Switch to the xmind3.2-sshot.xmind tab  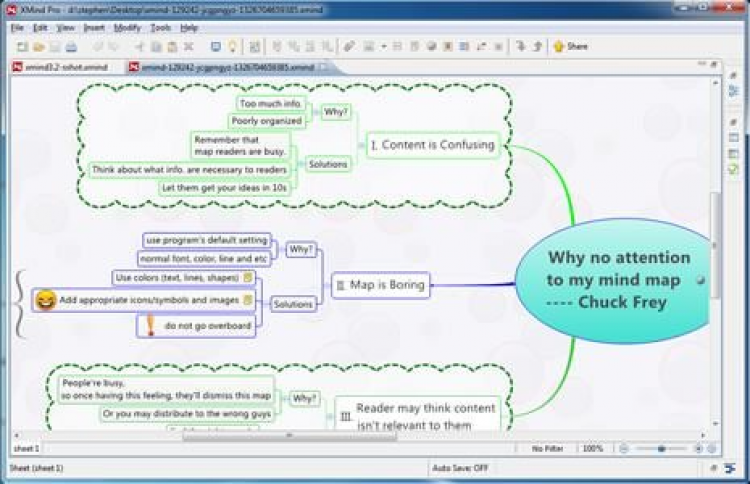pos(61,67)
